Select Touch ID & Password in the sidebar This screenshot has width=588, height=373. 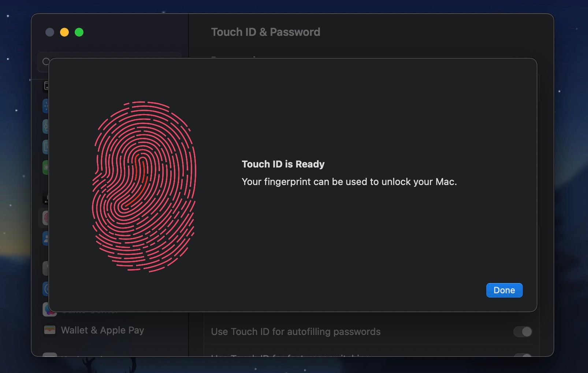[46, 218]
